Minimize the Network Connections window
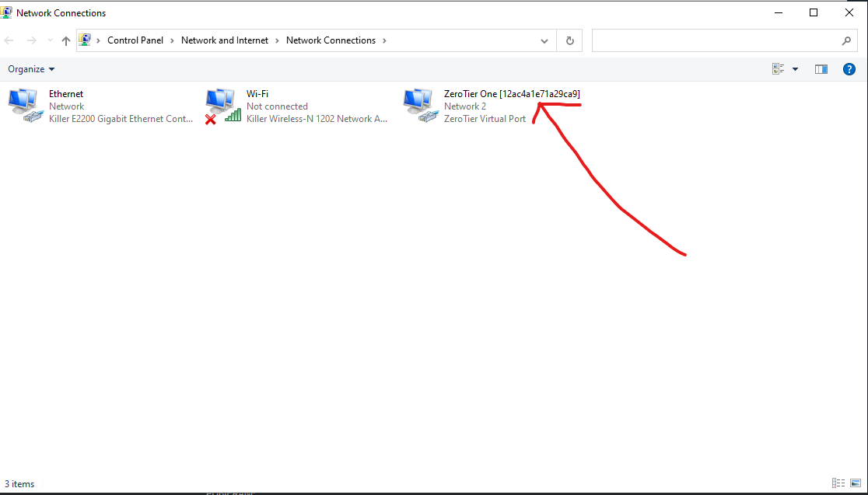 tap(777, 12)
